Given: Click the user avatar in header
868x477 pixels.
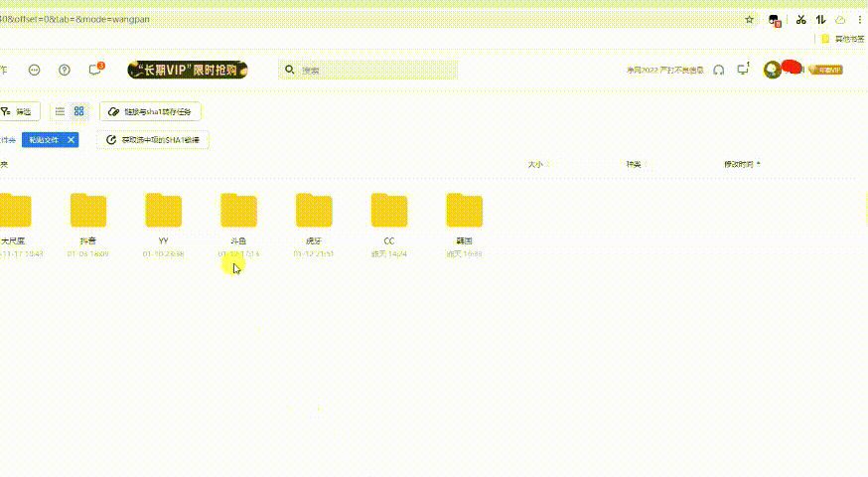Looking at the screenshot, I should (x=771, y=70).
